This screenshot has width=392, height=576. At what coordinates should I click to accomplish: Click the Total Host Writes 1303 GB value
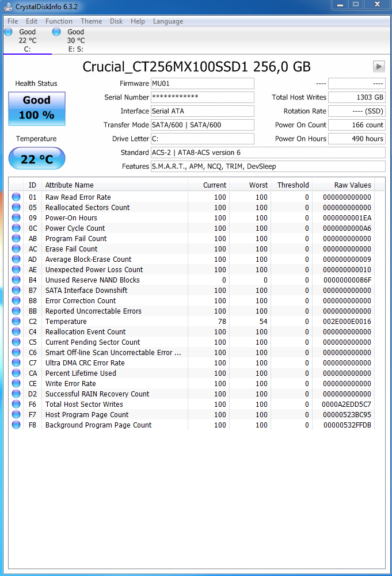tap(357, 97)
